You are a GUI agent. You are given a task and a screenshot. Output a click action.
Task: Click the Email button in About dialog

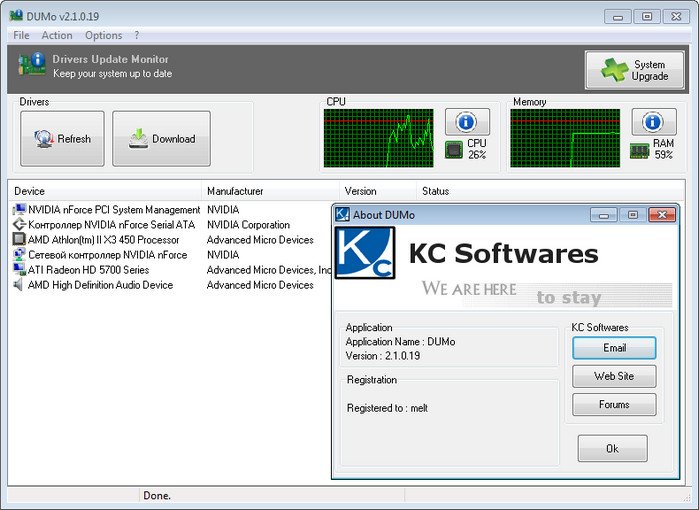point(614,348)
